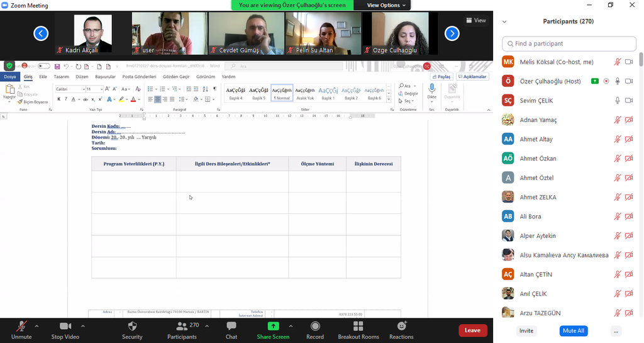Viewport: 644px width, 343px height.
Task: Click Açıklamalar comments button
Action: (x=472, y=77)
